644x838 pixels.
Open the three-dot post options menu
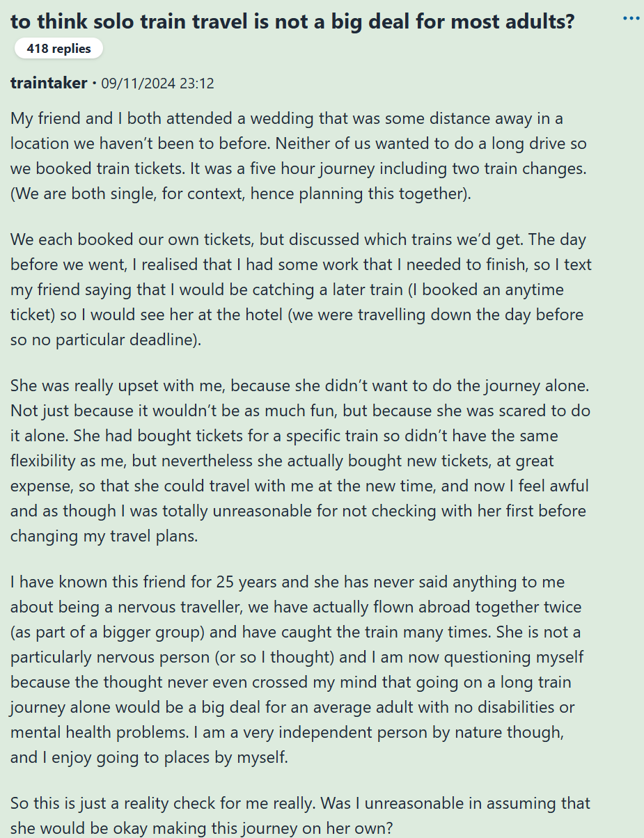click(x=631, y=18)
